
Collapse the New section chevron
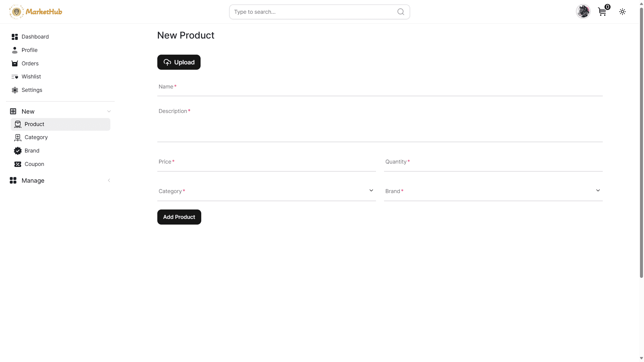click(x=109, y=111)
